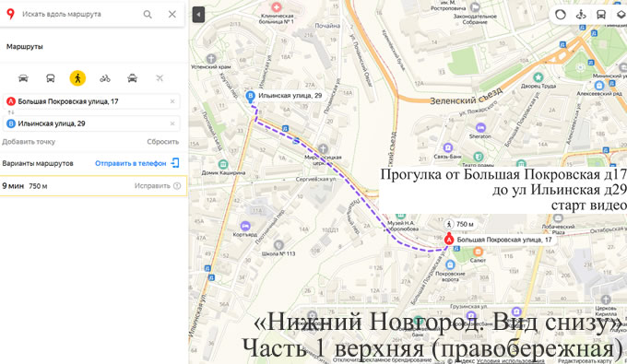Select the pedestrian walking route icon
The width and height of the screenshot is (627, 364).
point(77,78)
